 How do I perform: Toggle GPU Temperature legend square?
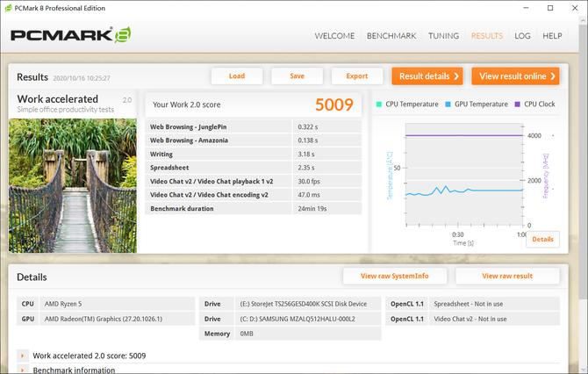pyautogui.click(x=448, y=104)
